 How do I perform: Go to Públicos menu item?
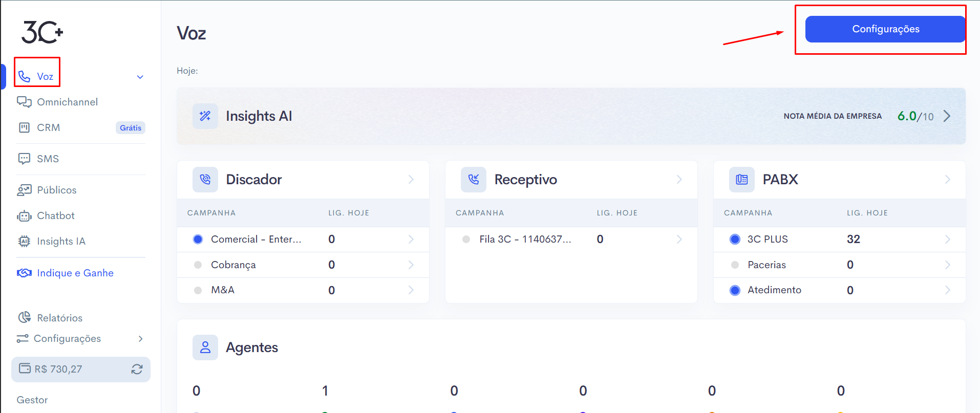click(x=57, y=190)
